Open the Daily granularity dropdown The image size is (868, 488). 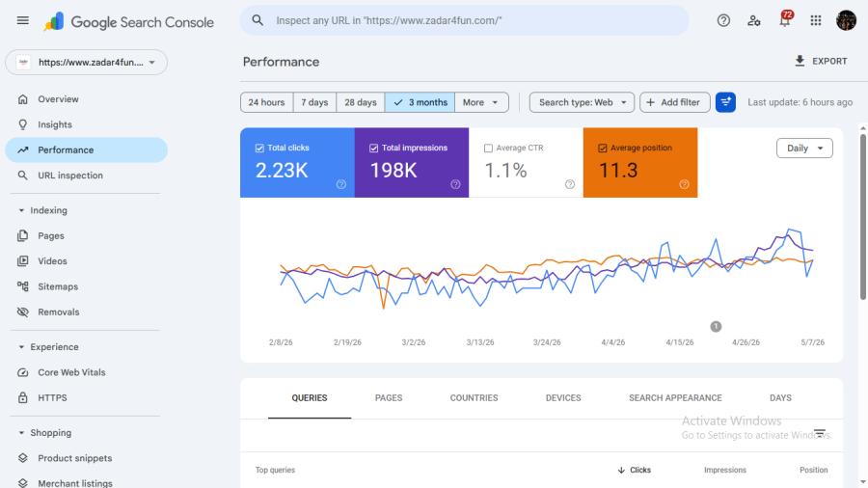point(804,149)
